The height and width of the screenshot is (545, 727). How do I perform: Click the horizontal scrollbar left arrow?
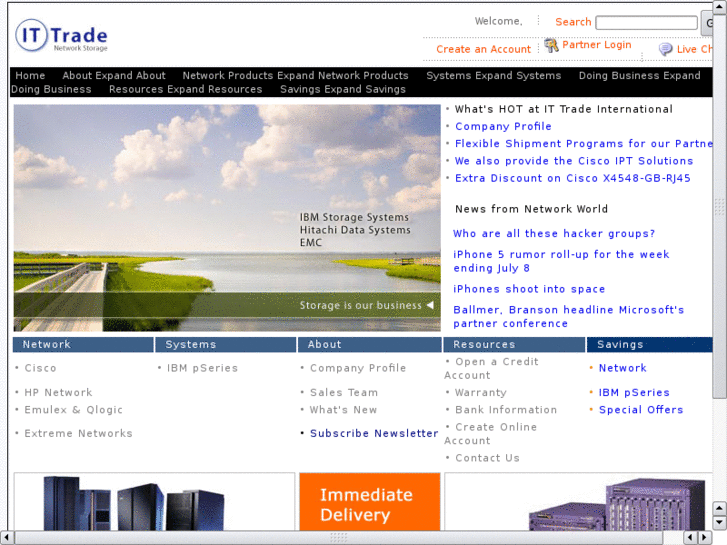[6, 538]
